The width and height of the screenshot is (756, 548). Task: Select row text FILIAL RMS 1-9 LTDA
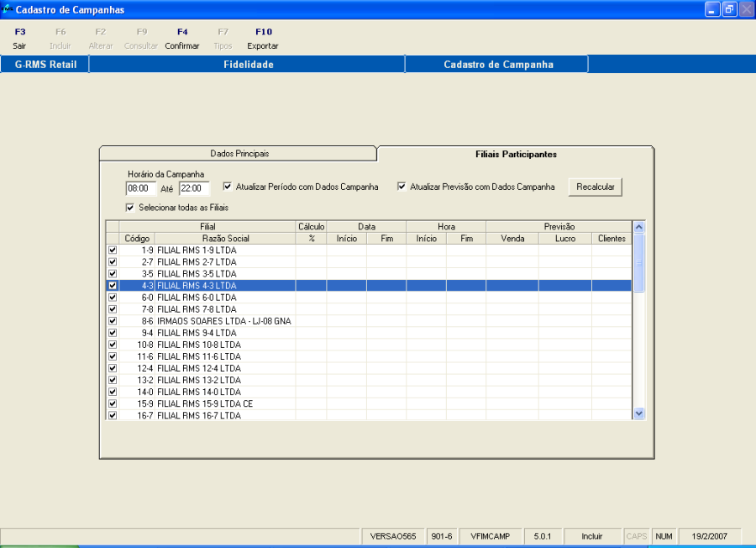point(197,250)
